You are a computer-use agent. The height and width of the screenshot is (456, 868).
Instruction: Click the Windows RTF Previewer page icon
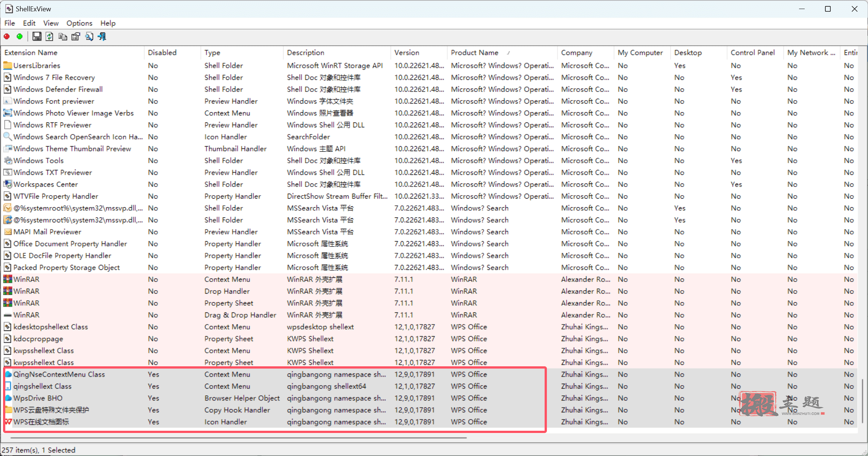tap(8, 125)
